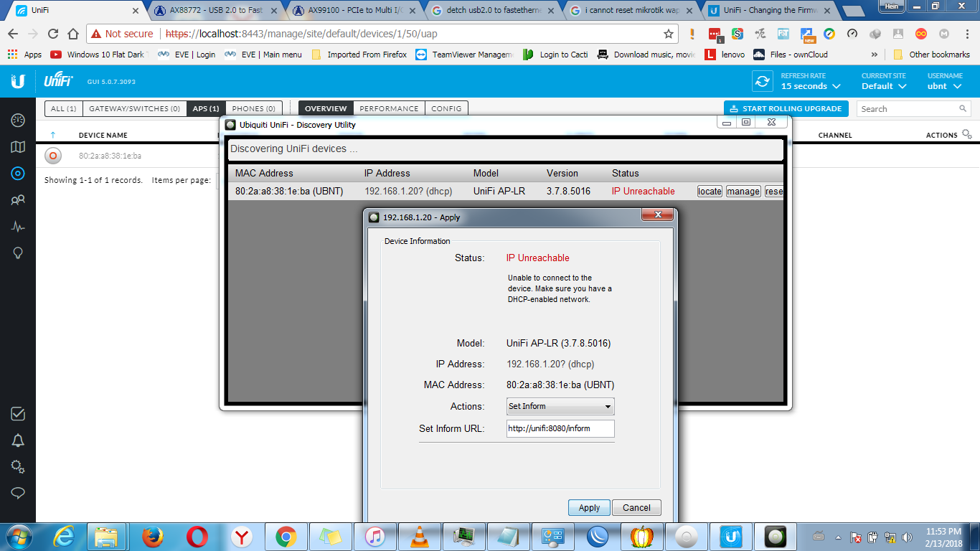Open the Events checkmark icon in the sidebar
This screenshot has height=551, width=980.
coord(18,414)
